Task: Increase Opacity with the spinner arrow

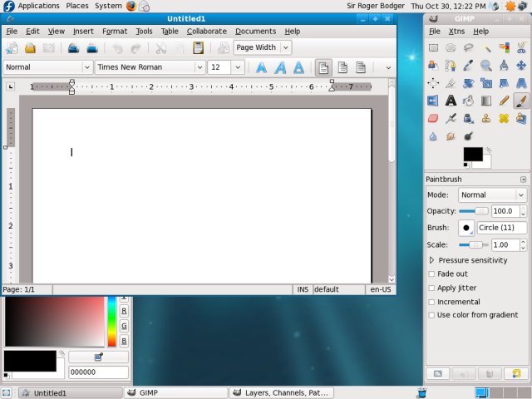Action: coord(523,209)
